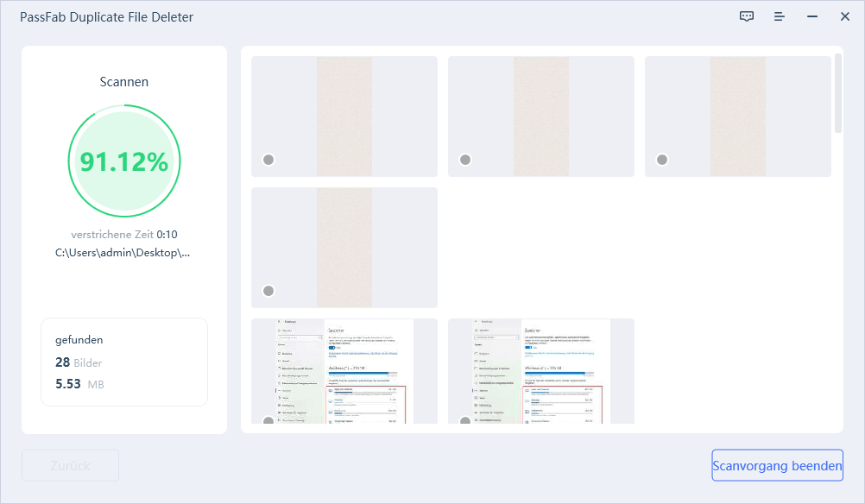This screenshot has height=504, width=865.
Task: Open the feedback message icon in title bar
Action: pos(747,16)
